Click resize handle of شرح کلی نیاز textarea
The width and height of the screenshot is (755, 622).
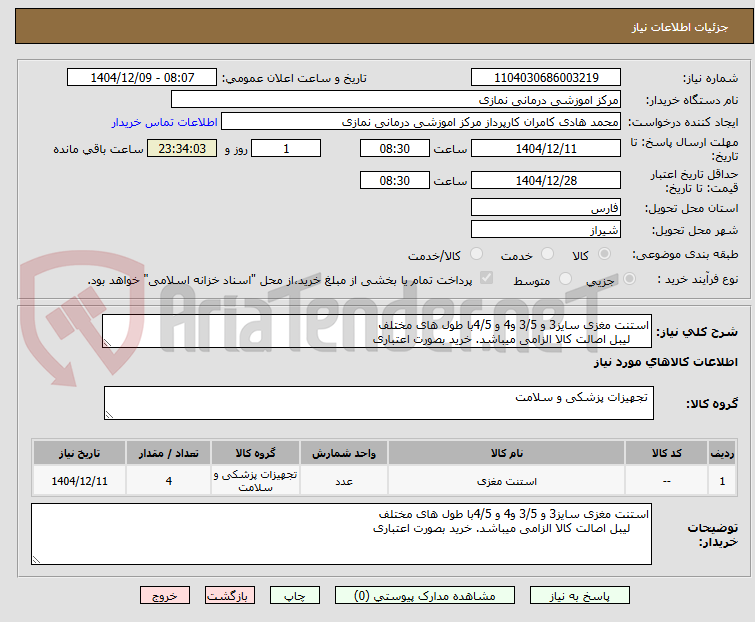coord(107,343)
